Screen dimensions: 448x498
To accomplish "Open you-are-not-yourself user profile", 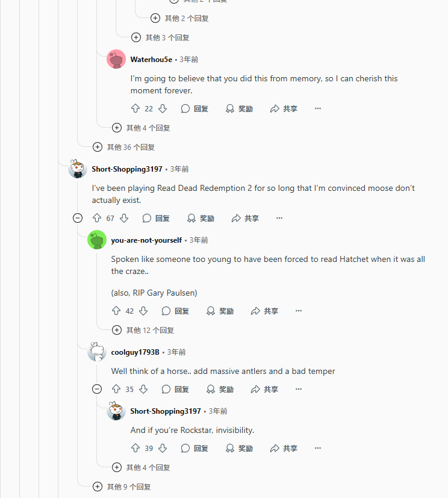I will (x=146, y=240).
